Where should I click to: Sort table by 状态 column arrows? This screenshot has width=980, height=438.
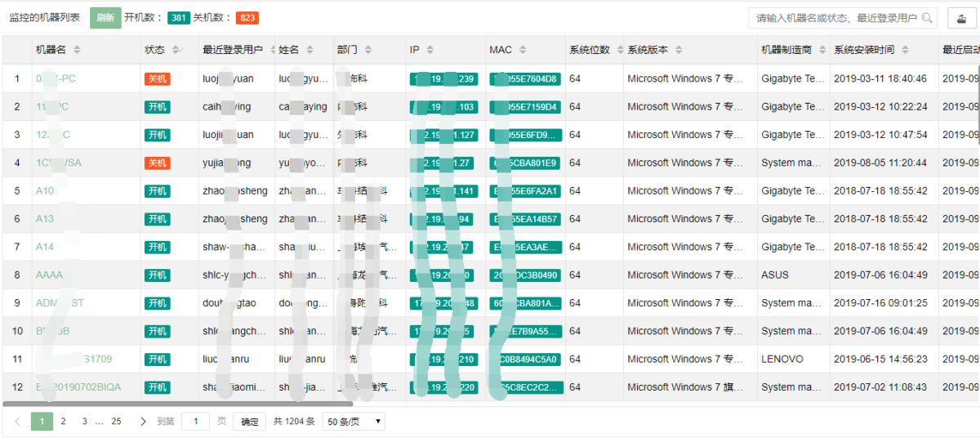coord(176,50)
